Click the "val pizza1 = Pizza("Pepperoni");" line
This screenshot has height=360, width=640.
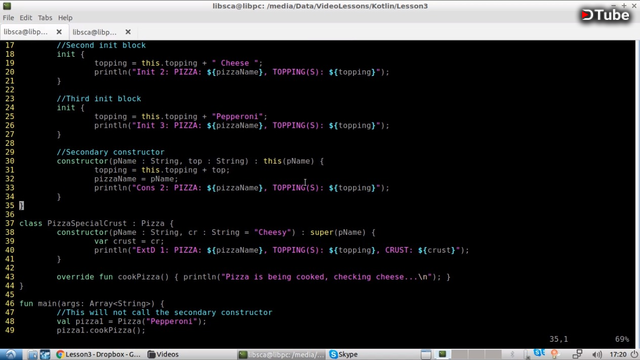tap(131, 321)
